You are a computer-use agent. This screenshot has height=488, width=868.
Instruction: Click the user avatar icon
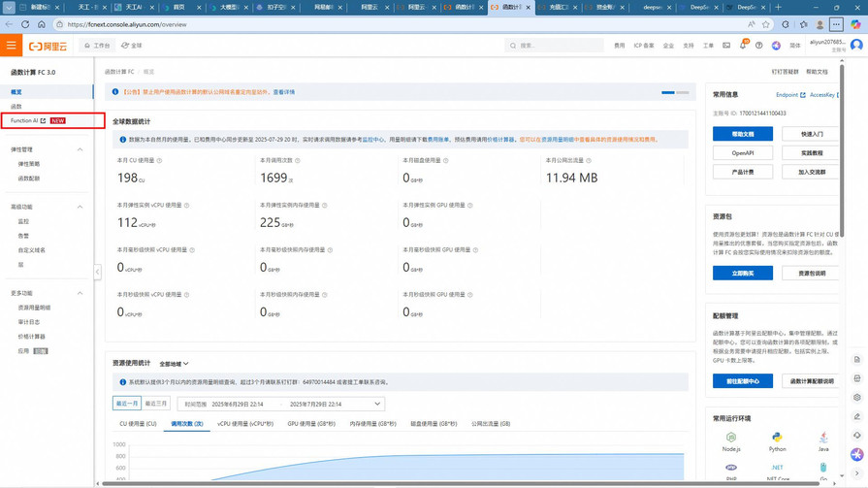pos(857,45)
